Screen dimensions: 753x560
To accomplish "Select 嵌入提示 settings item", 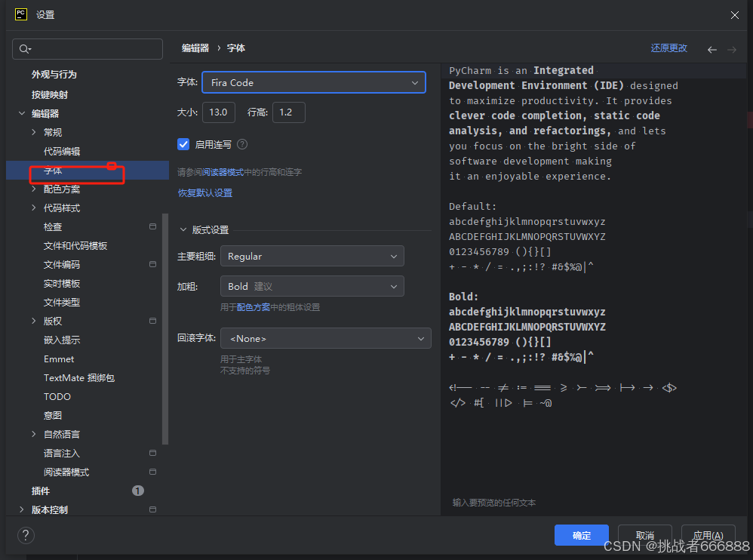I will click(61, 340).
